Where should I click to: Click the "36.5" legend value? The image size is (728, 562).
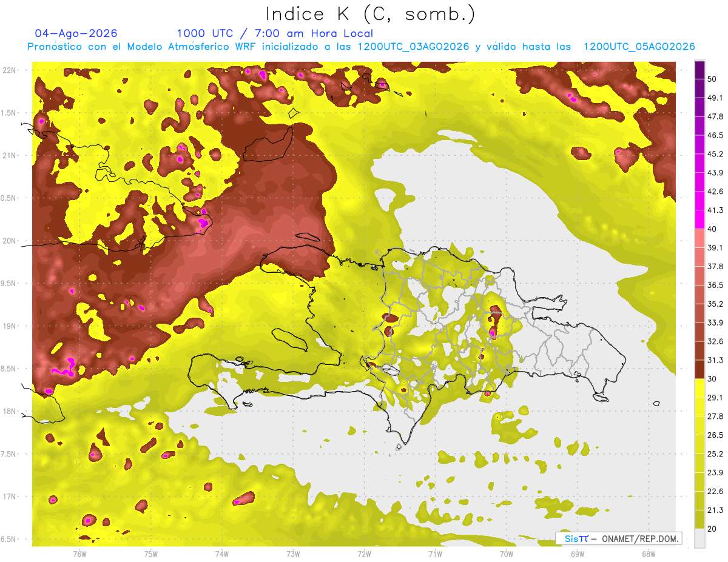point(715,285)
